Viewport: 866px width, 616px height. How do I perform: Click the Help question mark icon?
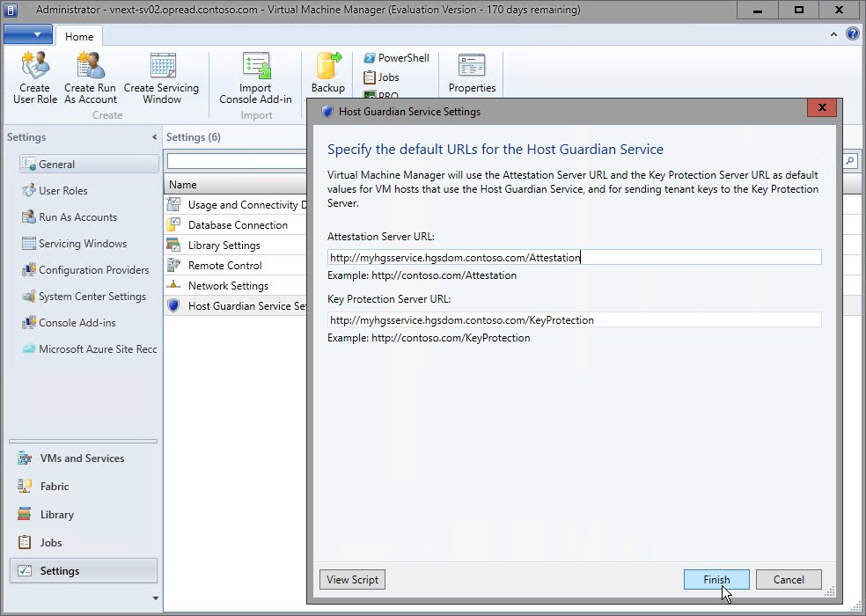pos(850,33)
